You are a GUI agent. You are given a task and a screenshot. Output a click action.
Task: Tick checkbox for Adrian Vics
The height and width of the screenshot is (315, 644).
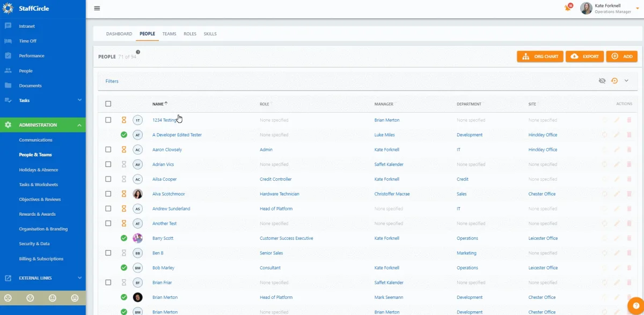pos(108,164)
